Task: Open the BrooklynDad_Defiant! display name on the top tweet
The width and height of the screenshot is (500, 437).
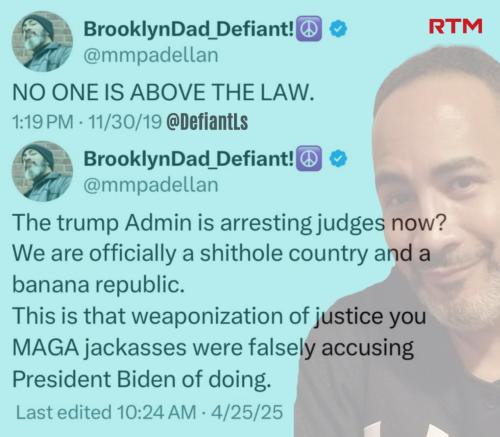Action: (189, 29)
